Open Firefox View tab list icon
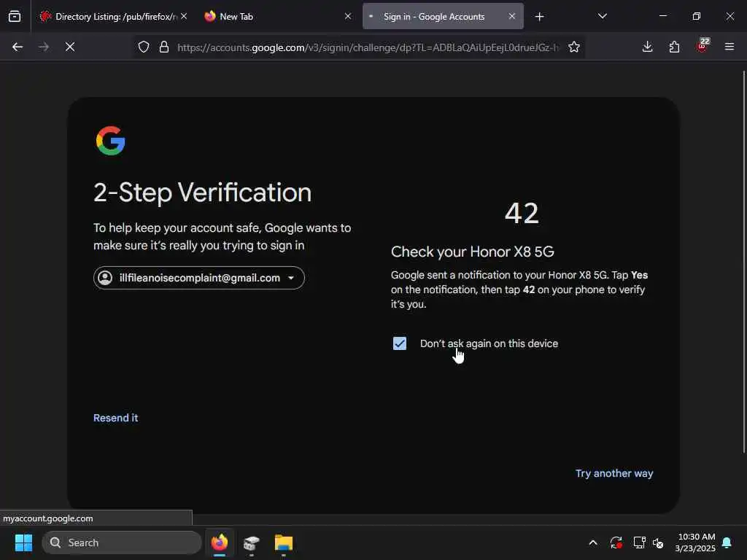 (x=15, y=16)
